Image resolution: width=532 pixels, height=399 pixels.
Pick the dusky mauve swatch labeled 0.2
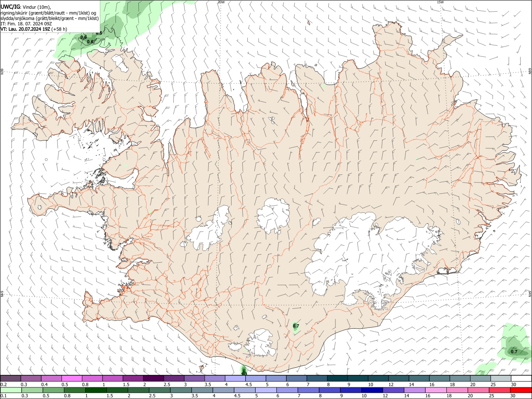[10, 378]
